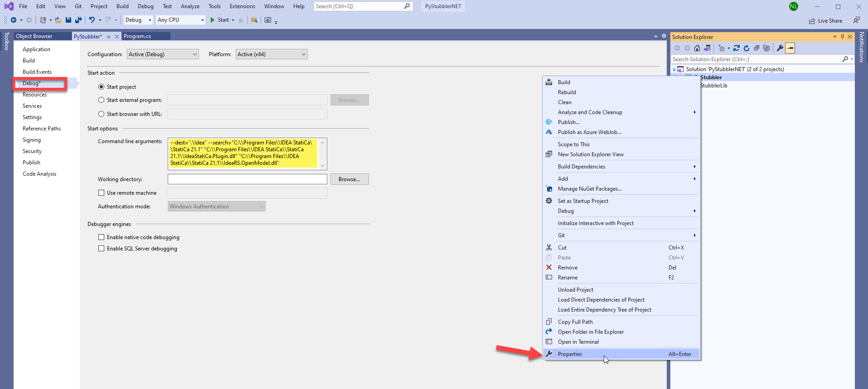This screenshot has width=868, height=389.
Task: Click Command line arguments text box
Action: (x=247, y=154)
